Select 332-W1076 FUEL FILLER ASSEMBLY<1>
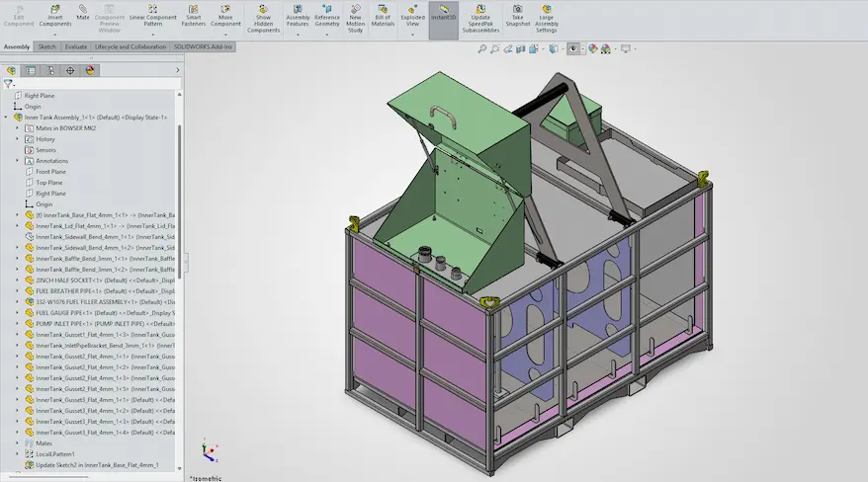 tap(100, 302)
